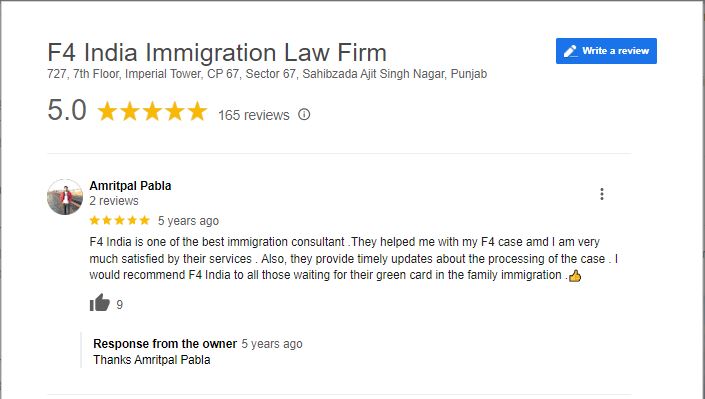Click the reviewer's small five-star rating
This screenshot has height=399, width=705.
[119, 220]
